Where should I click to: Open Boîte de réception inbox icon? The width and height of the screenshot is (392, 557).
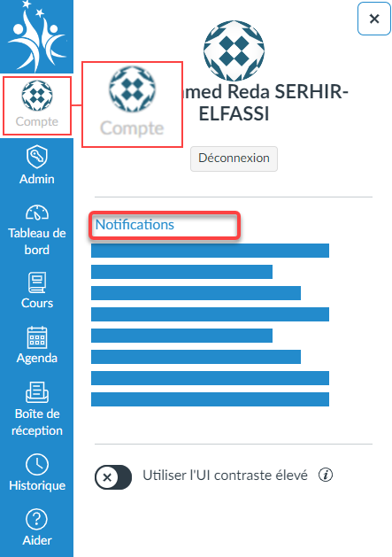(37, 392)
